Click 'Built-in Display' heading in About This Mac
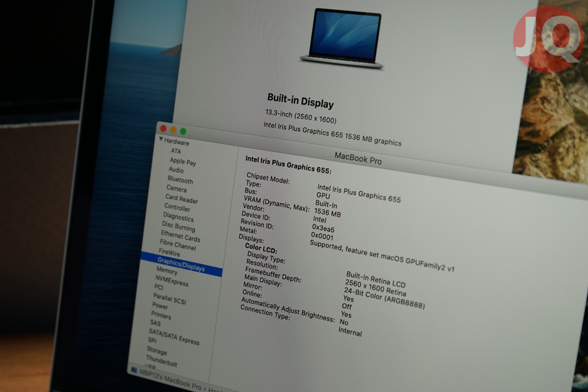Viewport: 588px width, 392px height. tap(300, 100)
